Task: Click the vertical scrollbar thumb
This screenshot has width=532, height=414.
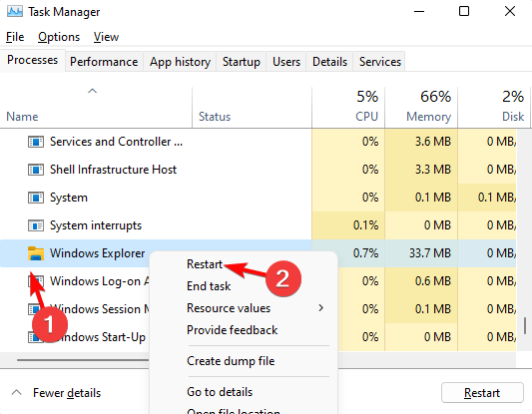Action: pyautogui.click(x=525, y=325)
